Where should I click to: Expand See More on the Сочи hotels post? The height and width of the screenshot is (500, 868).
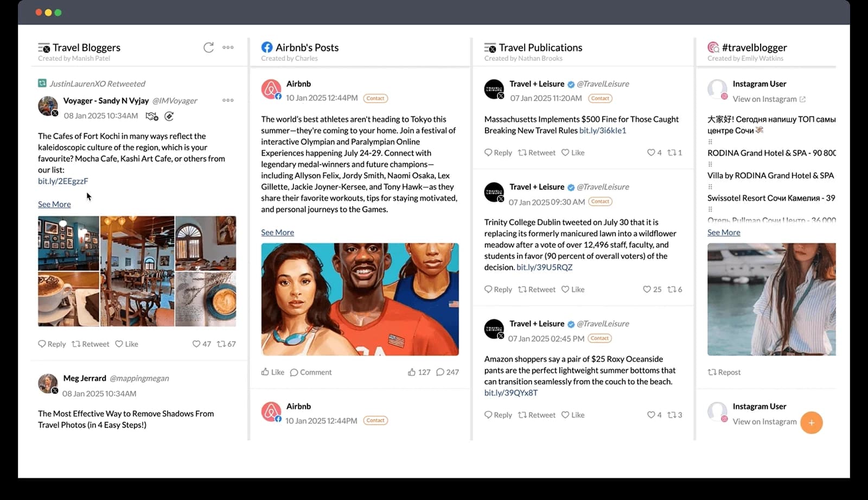(x=723, y=232)
